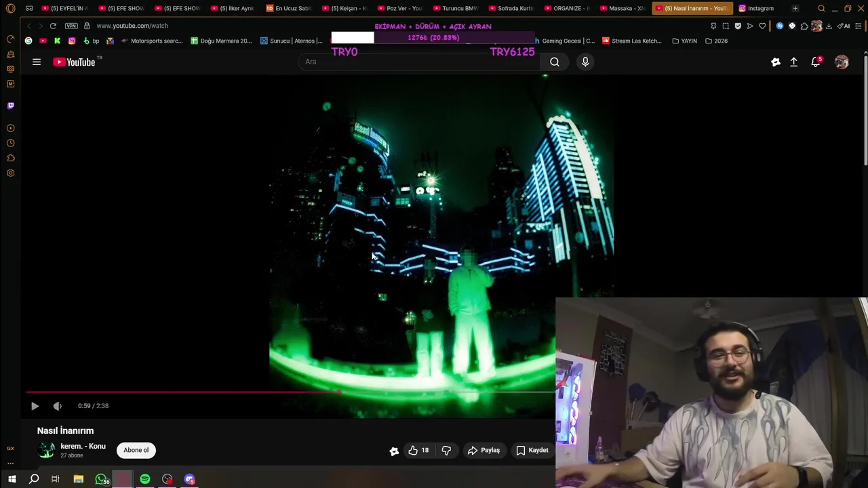Screen dimensions: 868x488
Task: Click the sparkle Ask icon beside likes
Action: click(x=394, y=451)
